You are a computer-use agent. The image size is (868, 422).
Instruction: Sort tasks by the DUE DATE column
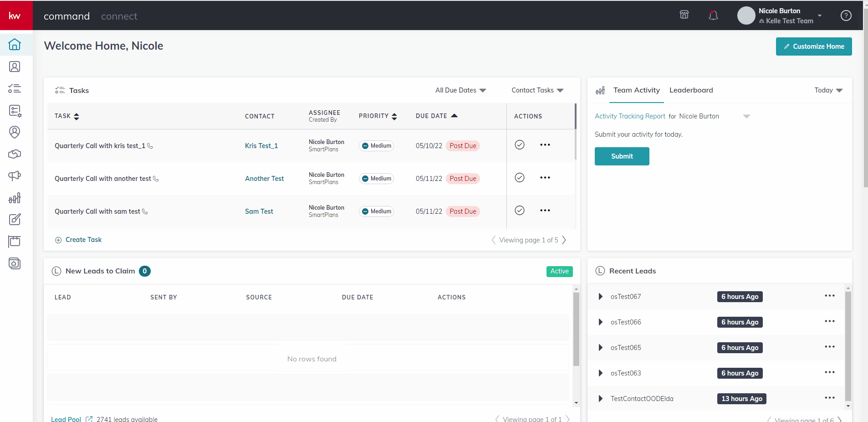[436, 116]
